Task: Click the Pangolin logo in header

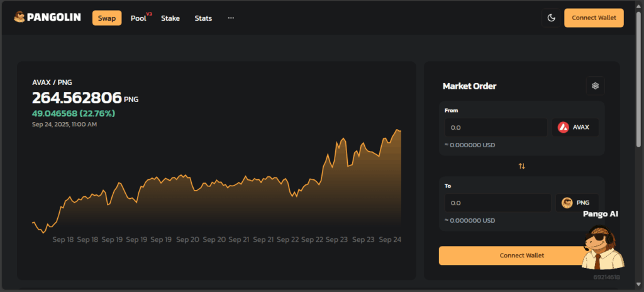Action: click(x=47, y=18)
